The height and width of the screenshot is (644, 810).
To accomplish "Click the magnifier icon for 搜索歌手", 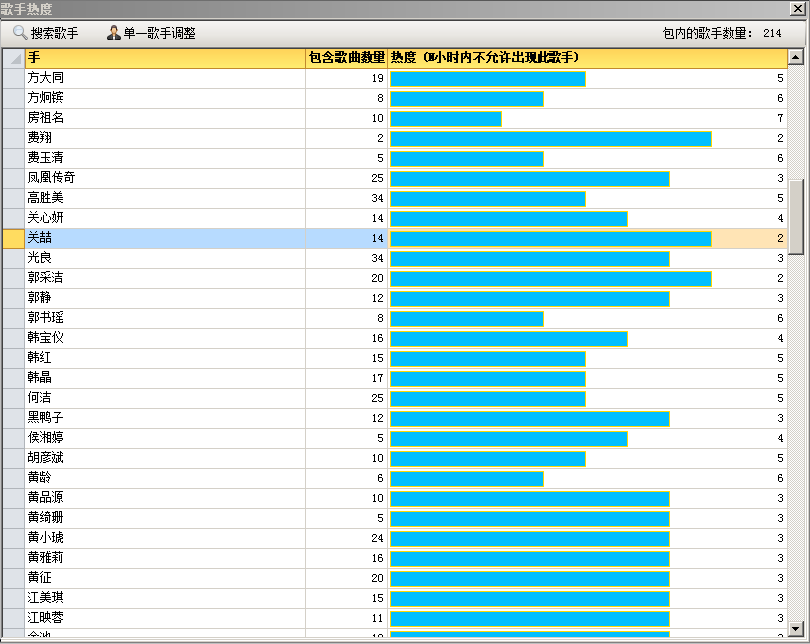I will tap(19, 33).
